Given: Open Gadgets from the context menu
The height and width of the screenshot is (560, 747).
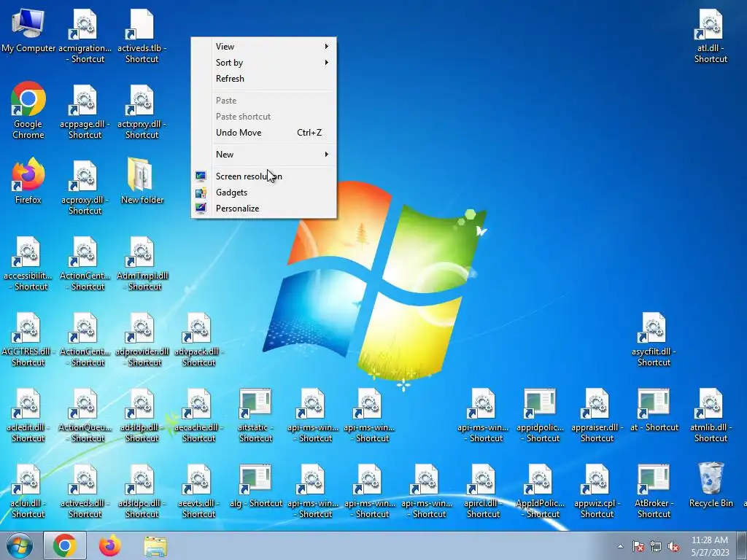Looking at the screenshot, I should (264, 192).
